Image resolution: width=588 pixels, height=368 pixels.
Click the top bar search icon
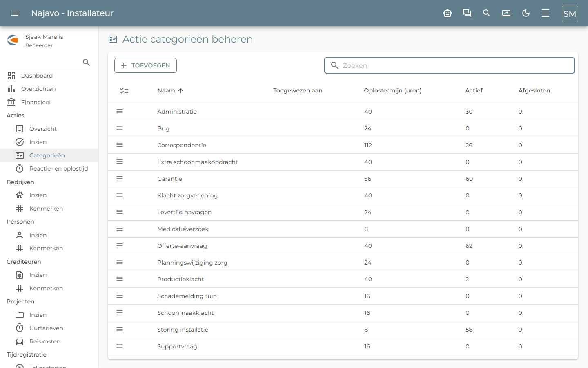(486, 13)
